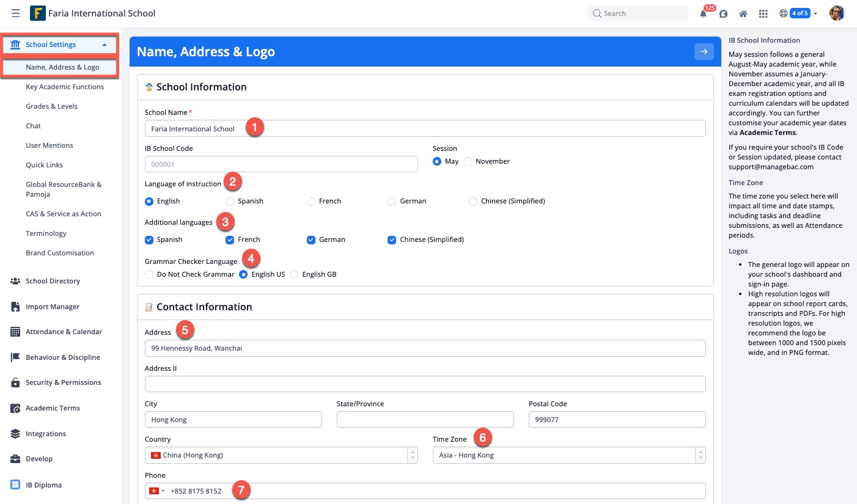
Task: Open Terminology settings
Action: coord(46,233)
